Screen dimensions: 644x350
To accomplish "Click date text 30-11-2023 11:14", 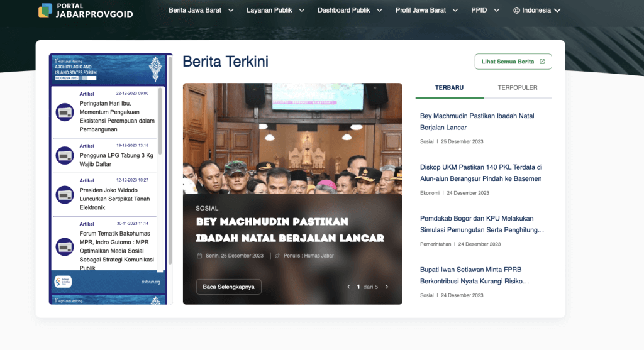I will click(x=132, y=224).
